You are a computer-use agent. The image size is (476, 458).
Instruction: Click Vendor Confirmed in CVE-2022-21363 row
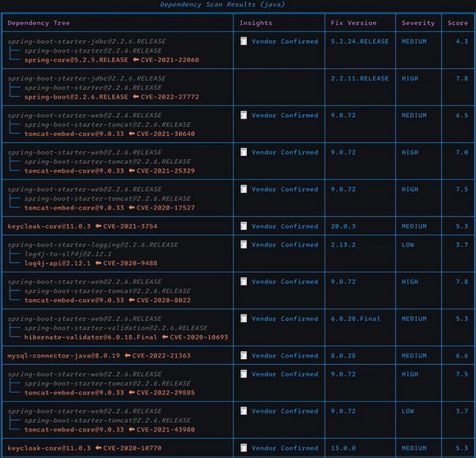[x=285, y=356]
